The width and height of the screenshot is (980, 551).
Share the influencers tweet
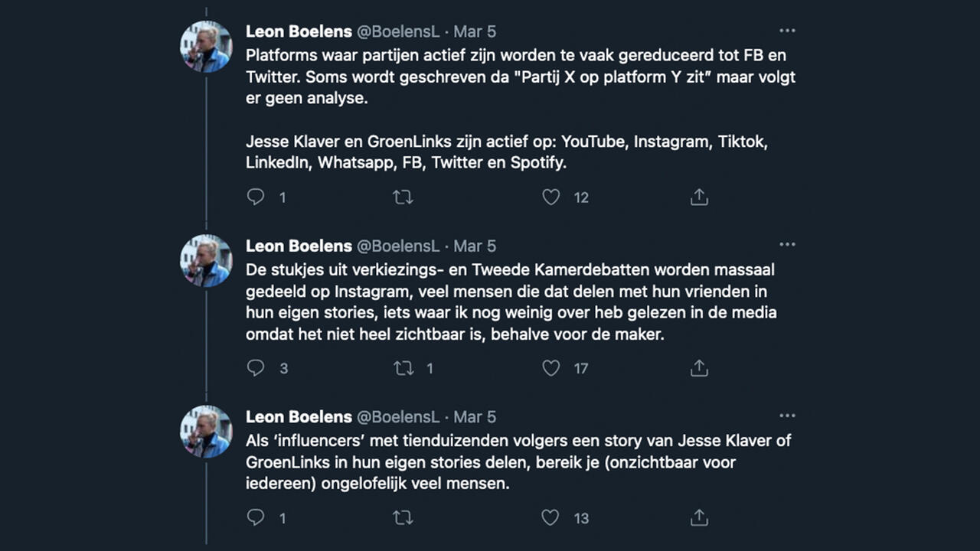(x=698, y=518)
